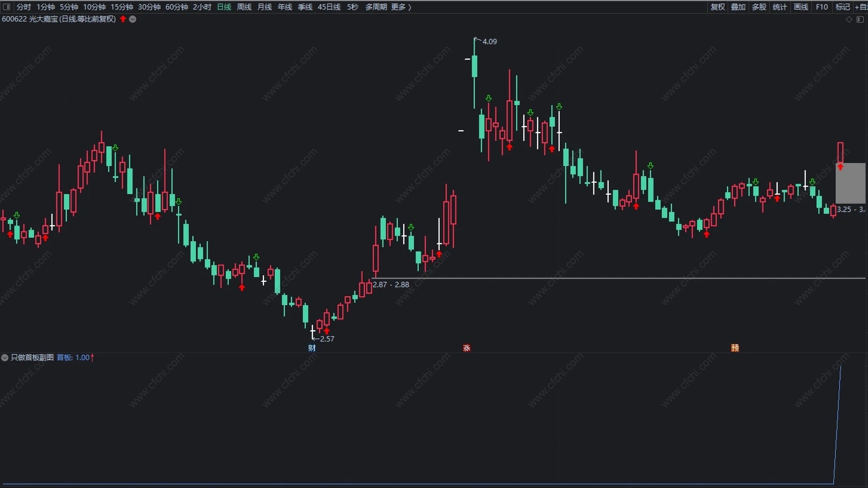Toggle the right side panel layout icon
868x488 pixels.
click(860, 19)
